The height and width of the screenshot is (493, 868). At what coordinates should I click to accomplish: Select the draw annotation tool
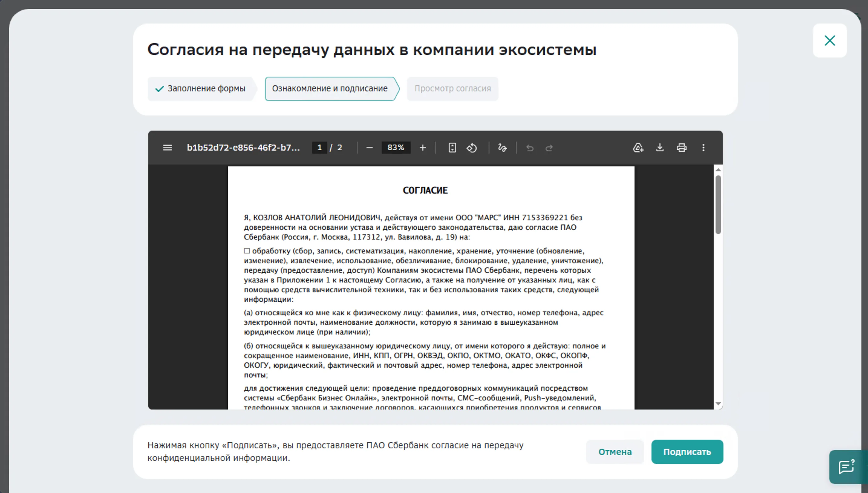(x=502, y=148)
